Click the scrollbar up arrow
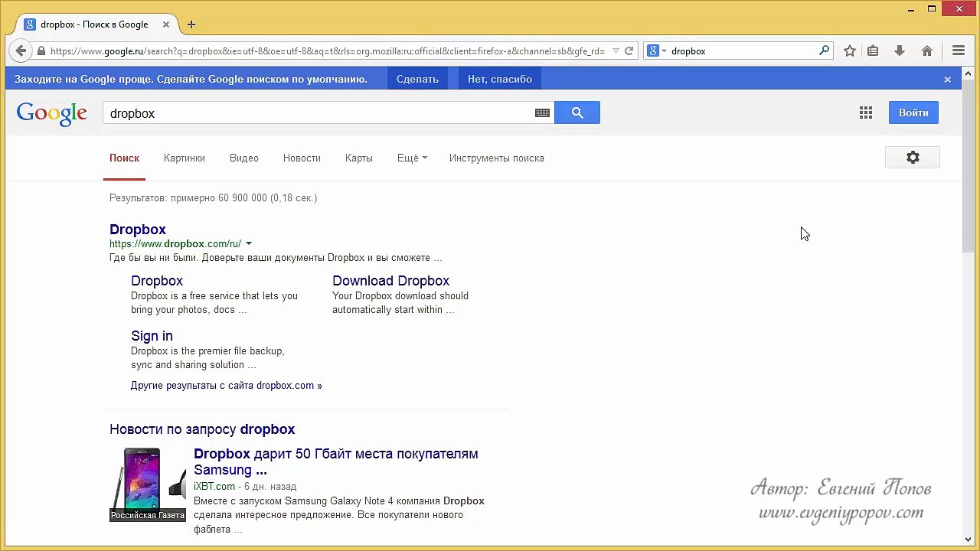Image resolution: width=980 pixels, height=551 pixels. pos(969,73)
